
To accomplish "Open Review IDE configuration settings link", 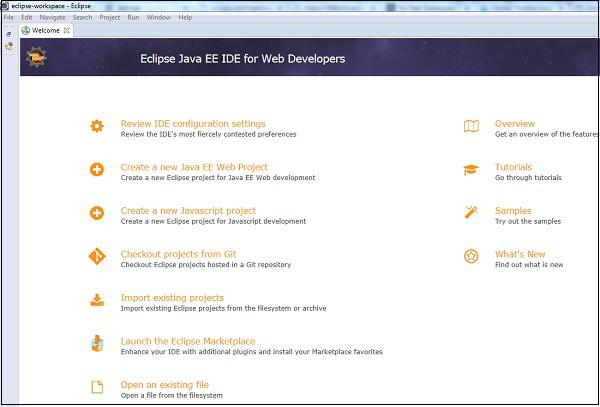I will tap(193, 124).
